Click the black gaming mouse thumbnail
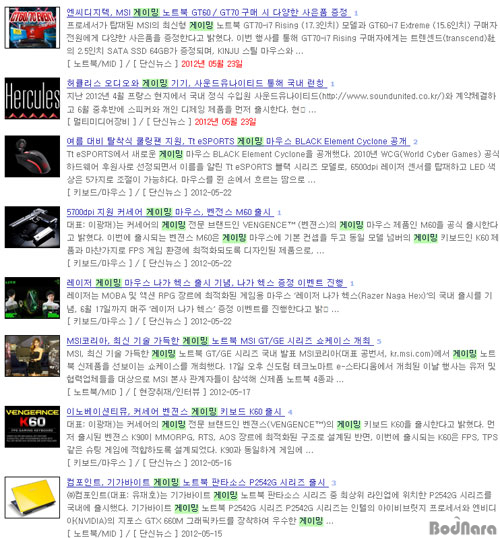The width and height of the screenshot is (500, 538). (x=32, y=156)
